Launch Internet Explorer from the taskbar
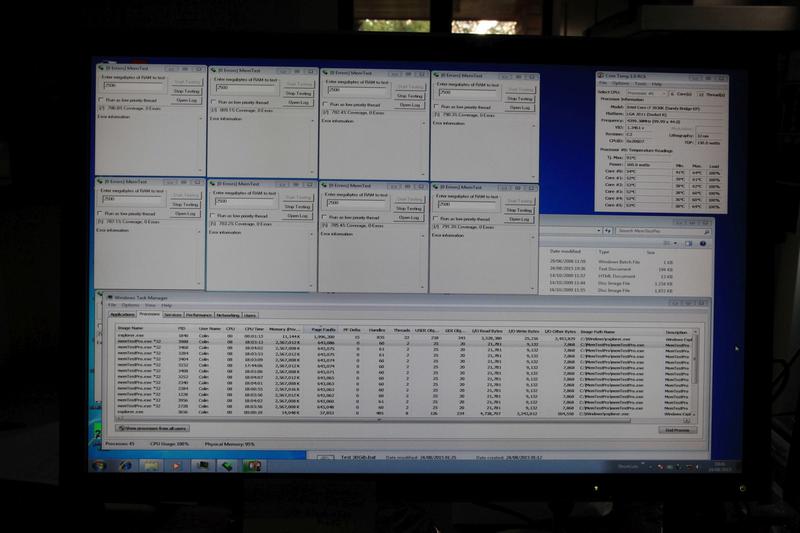The image size is (800, 533). (x=125, y=466)
